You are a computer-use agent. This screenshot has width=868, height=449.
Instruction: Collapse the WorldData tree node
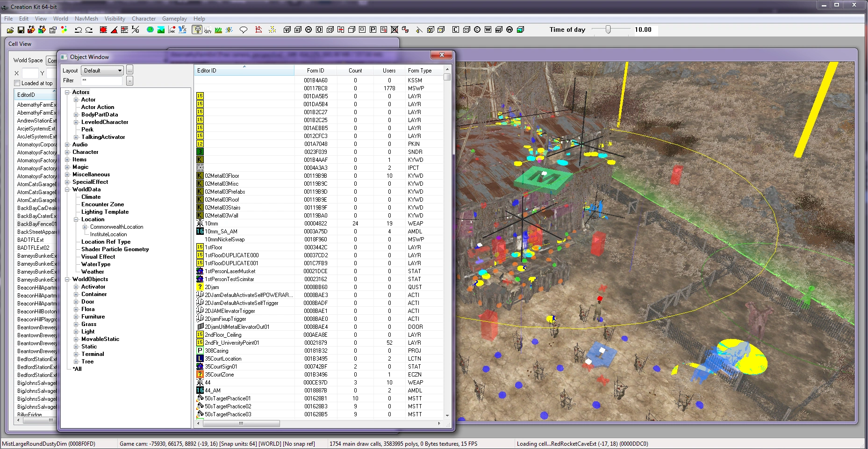pyautogui.click(x=67, y=189)
